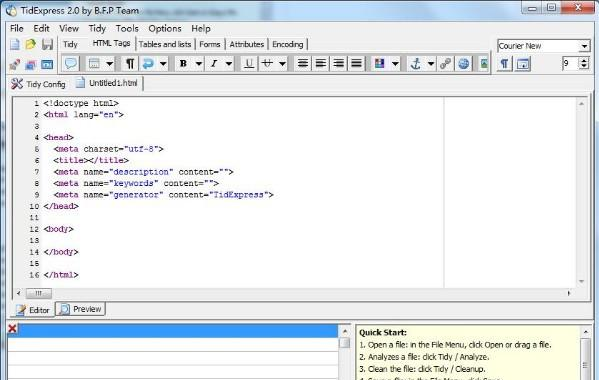Viewport: 599px width, 380px height.
Task: Click the editor vertical scrollbar down arrow
Action: click(581, 281)
